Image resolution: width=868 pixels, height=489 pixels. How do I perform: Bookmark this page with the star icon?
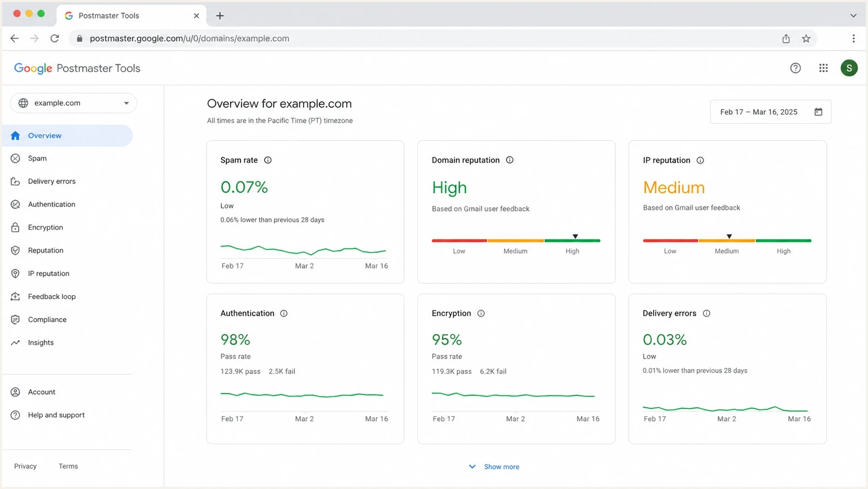coord(806,38)
